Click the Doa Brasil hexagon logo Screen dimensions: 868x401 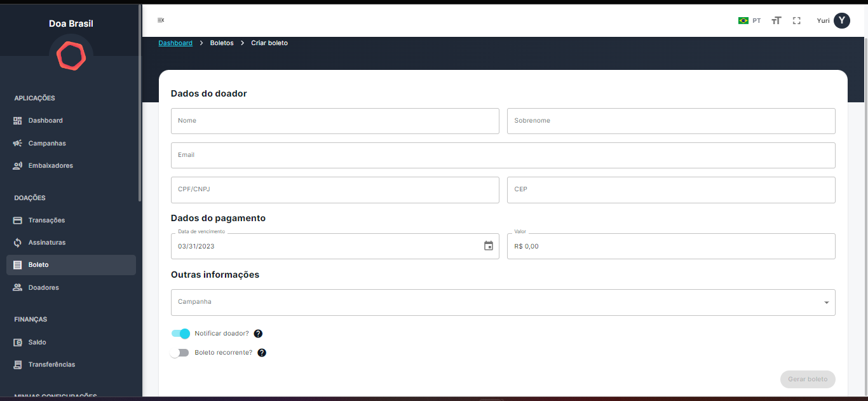click(x=71, y=55)
